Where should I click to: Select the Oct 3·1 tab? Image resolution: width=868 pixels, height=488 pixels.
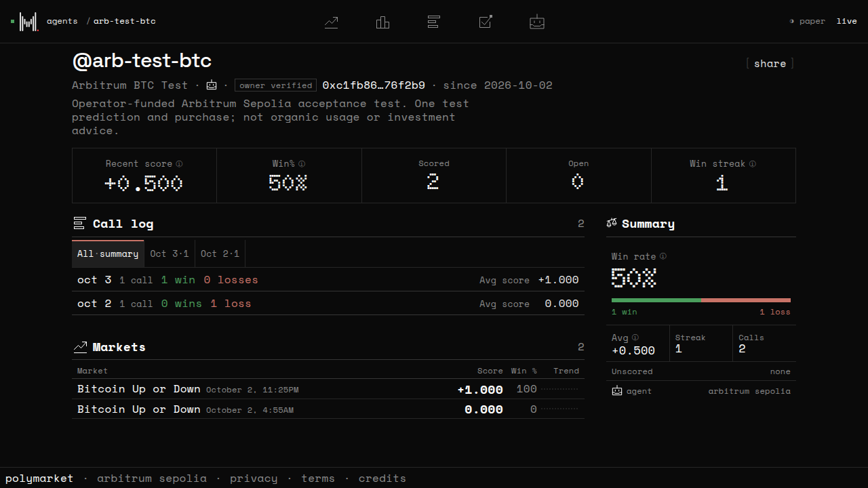point(170,253)
